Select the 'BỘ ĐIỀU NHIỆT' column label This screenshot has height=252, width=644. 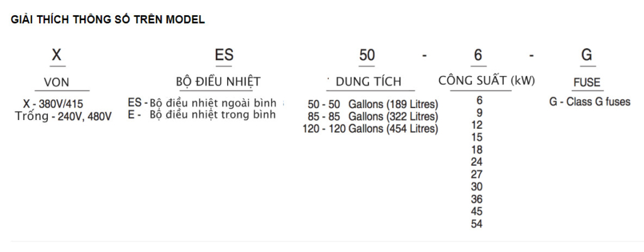tap(218, 82)
